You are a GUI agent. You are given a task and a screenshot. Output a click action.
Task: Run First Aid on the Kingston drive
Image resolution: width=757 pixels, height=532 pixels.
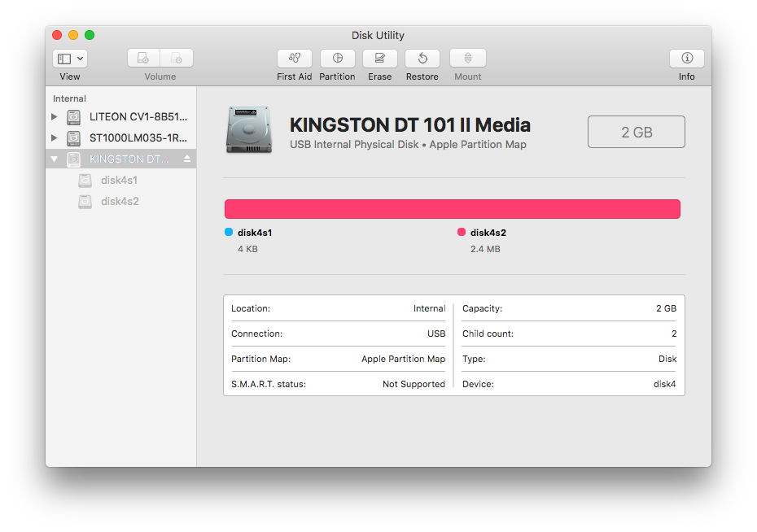(294, 59)
